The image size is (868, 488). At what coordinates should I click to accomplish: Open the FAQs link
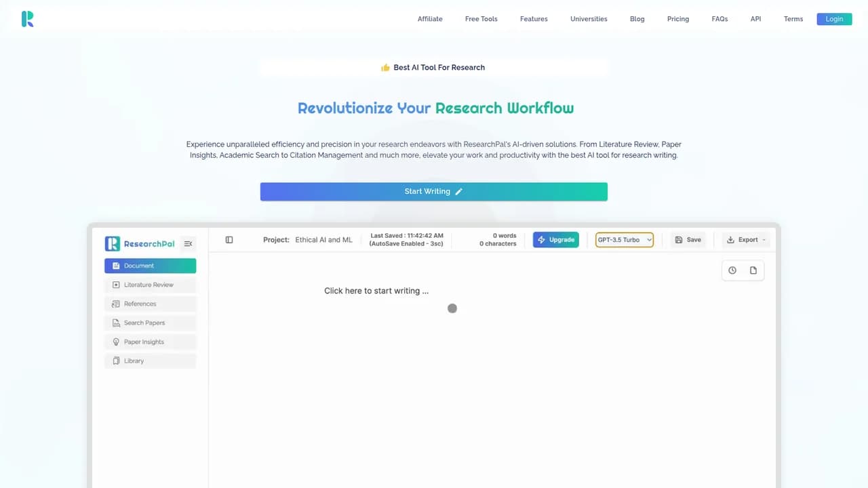[719, 19]
